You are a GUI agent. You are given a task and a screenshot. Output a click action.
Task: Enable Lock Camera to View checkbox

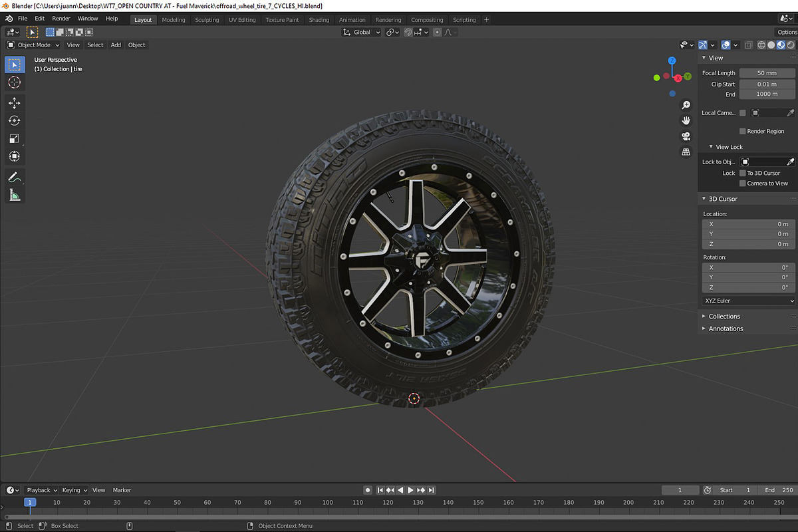click(743, 184)
